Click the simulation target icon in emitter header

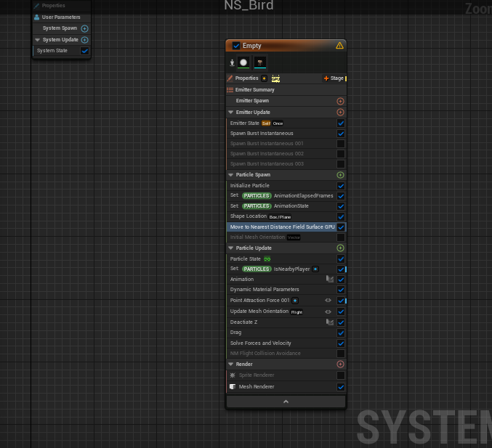232,62
